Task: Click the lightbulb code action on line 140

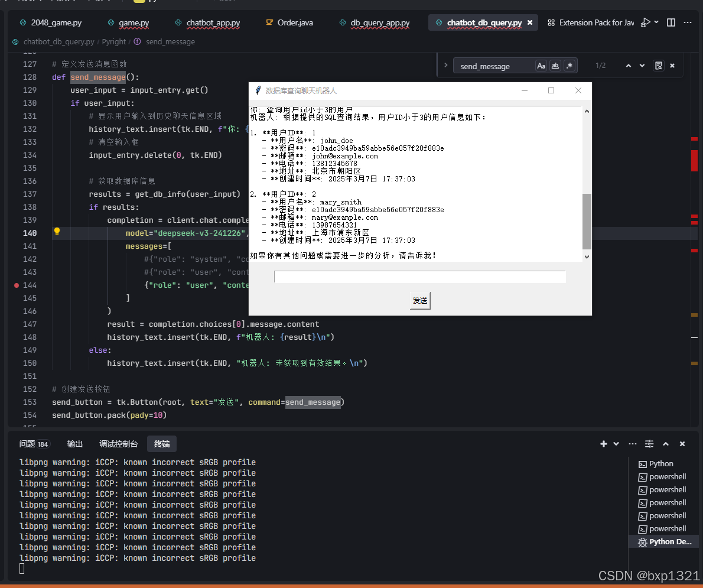Action: coord(57,232)
